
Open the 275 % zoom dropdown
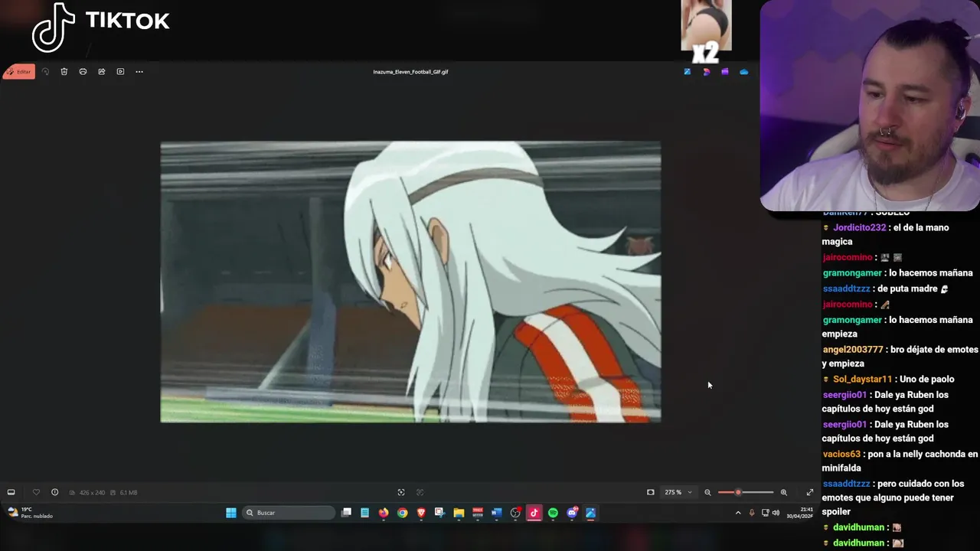coord(678,492)
